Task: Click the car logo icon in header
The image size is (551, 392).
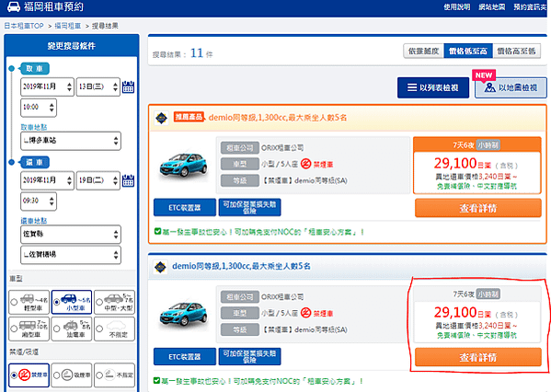Action: point(14,6)
